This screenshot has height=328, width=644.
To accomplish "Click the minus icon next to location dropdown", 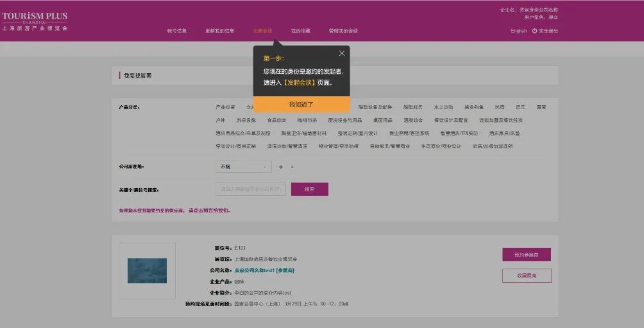I will 292,167.
